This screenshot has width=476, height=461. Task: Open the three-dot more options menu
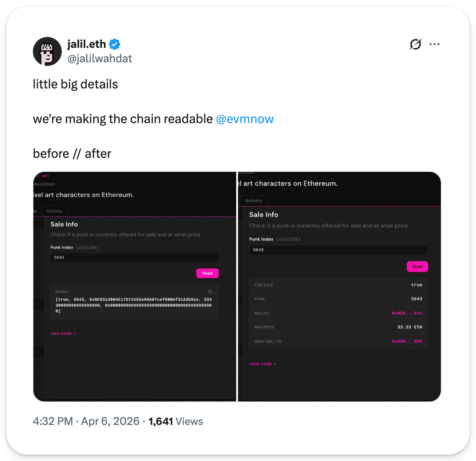click(434, 44)
